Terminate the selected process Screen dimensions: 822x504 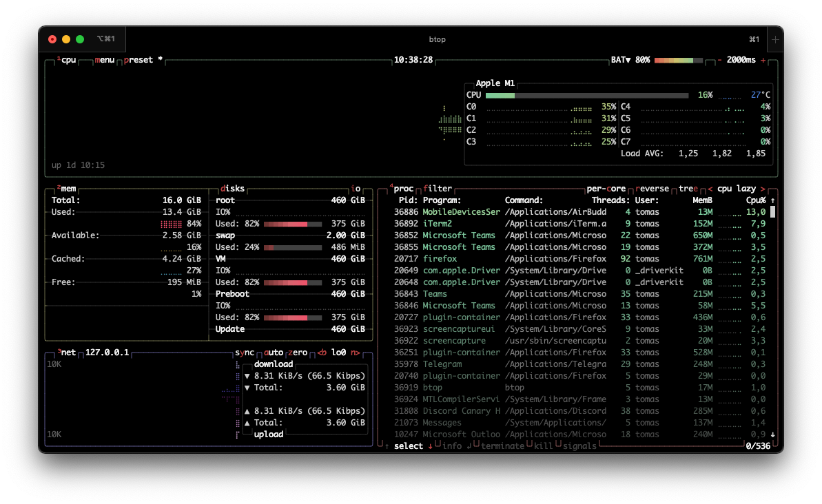[x=502, y=446]
